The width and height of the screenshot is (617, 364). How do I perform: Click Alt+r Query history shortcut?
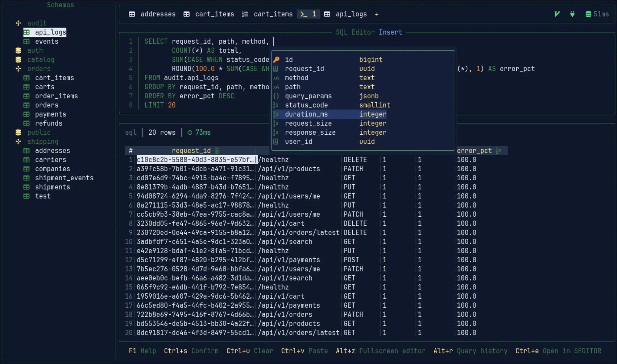point(470,351)
